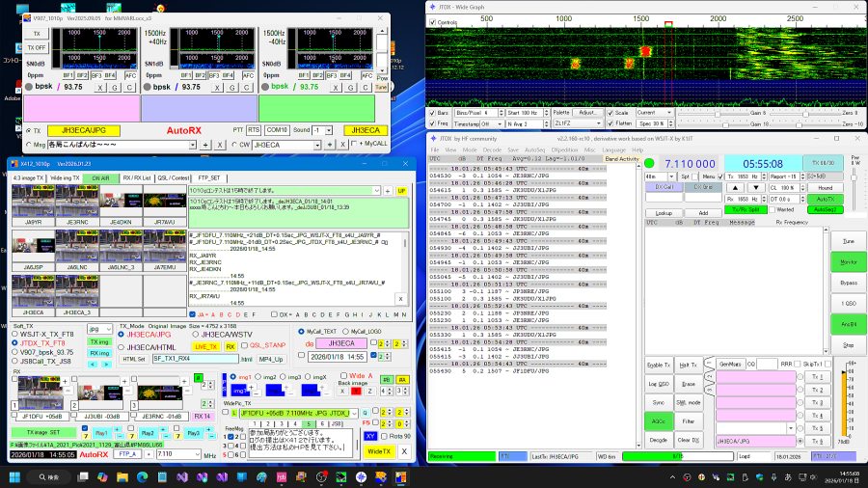Screen dimensions: 868x488
Task: Click the yellow UP button
Action: 401,191
